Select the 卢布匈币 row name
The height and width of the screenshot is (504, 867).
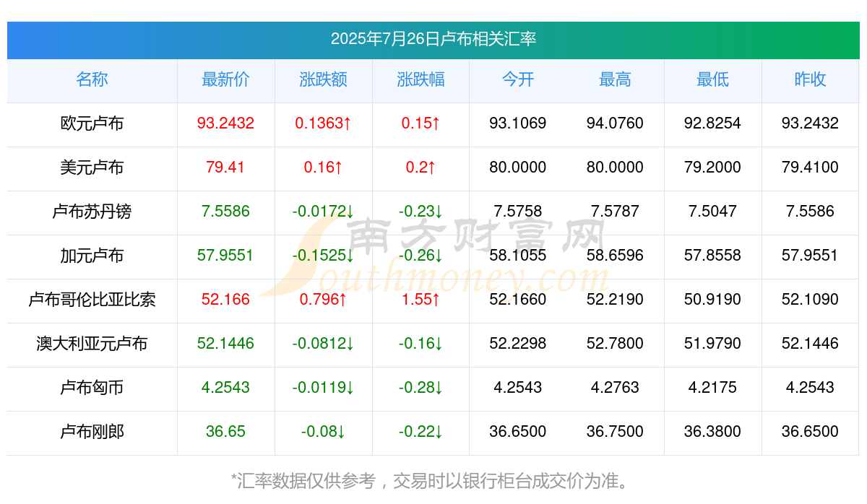(92, 388)
